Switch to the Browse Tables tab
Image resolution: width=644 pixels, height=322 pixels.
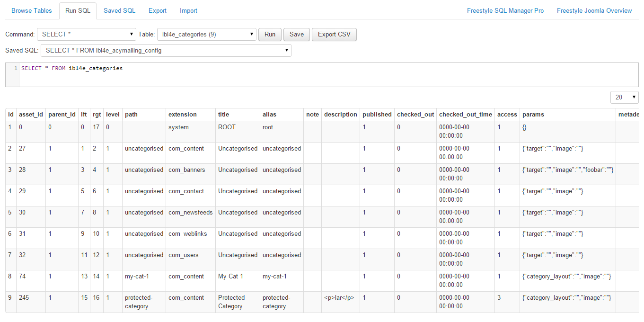tap(32, 10)
